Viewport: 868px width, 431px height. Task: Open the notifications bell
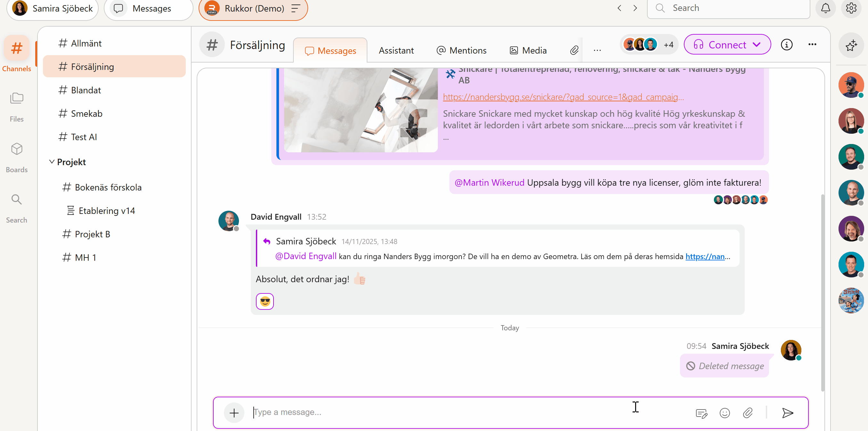coord(825,8)
